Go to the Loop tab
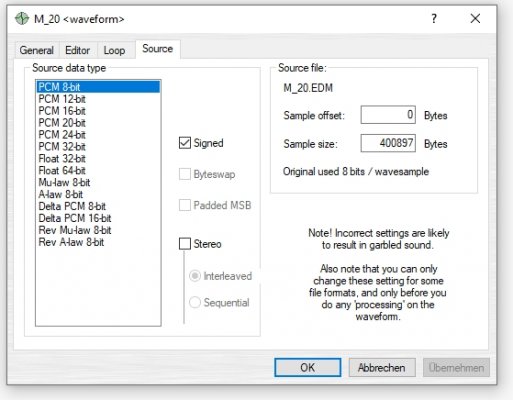This screenshot has width=513, height=400. 114,50
